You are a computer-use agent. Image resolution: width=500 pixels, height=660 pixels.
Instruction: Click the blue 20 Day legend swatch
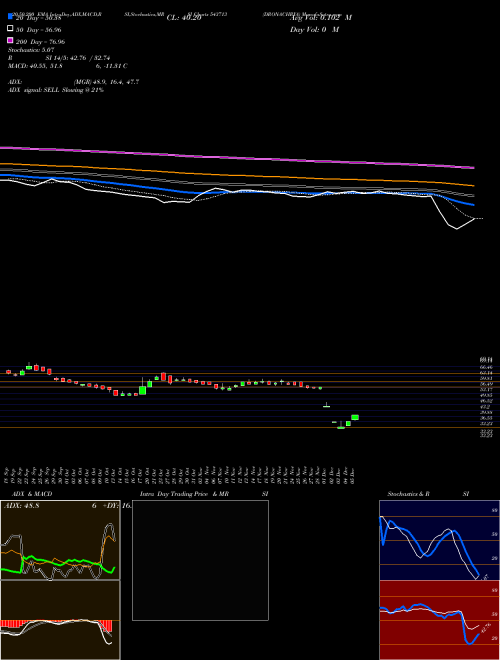(x=10, y=16)
